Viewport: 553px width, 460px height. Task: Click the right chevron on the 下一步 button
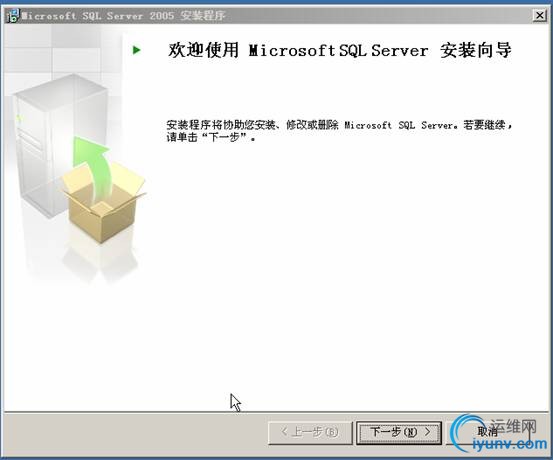pyautogui.click(x=427, y=431)
